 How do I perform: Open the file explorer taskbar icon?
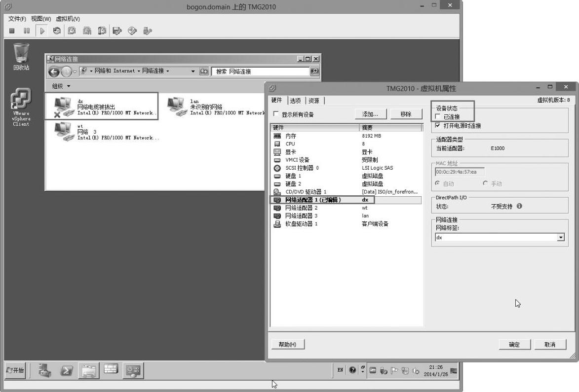pos(89,370)
